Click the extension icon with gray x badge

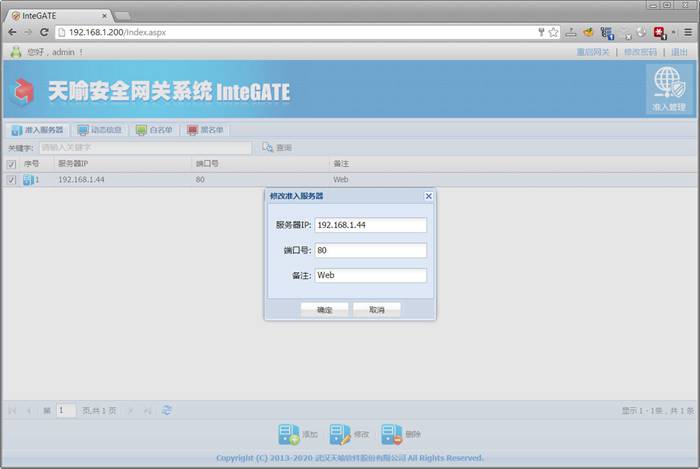pyautogui.click(x=626, y=34)
